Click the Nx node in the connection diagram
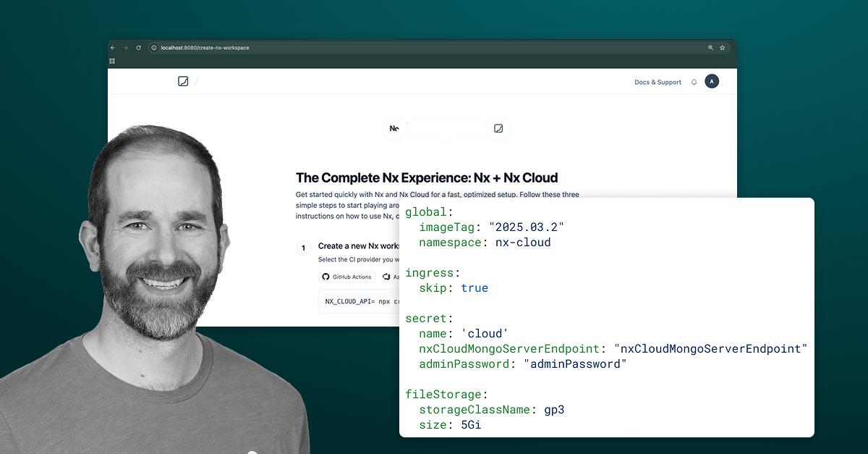The width and height of the screenshot is (868, 454). 394,128
